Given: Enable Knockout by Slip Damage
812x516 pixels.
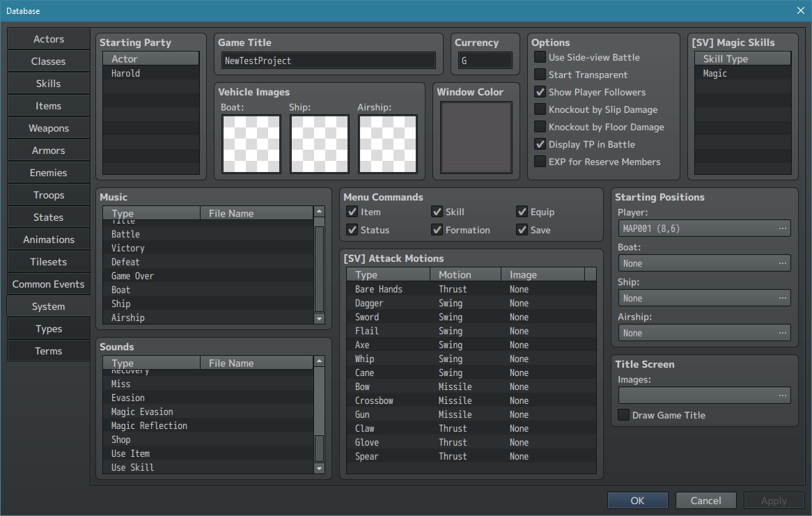Looking at the screenshot, I should tap(540, 109).
